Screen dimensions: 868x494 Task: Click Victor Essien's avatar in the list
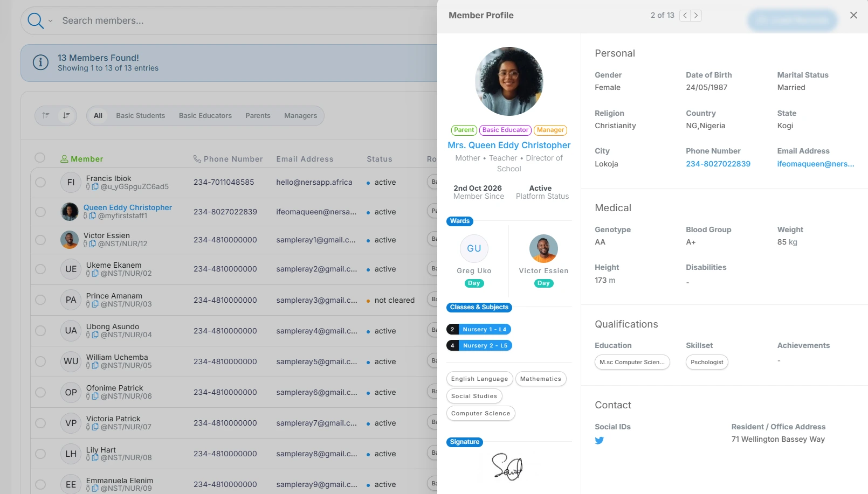[70, 240]
